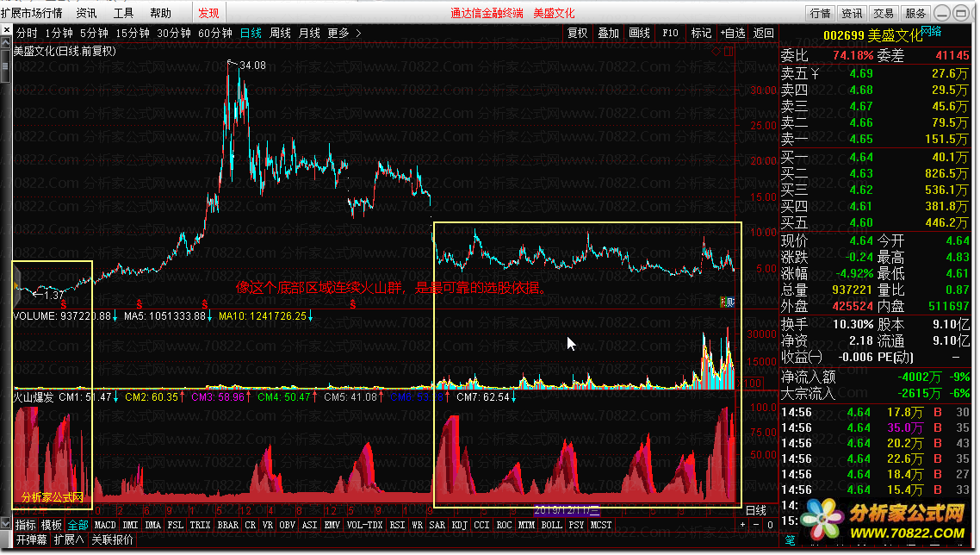Viewport: 980px width, 555px height.
Task: Open the 工具 menu
Action: click(x=124, y=13)
